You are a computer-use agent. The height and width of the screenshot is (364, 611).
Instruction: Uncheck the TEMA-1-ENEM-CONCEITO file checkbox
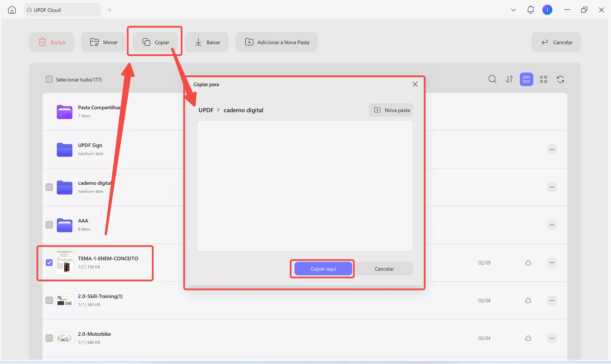(49, 262)
